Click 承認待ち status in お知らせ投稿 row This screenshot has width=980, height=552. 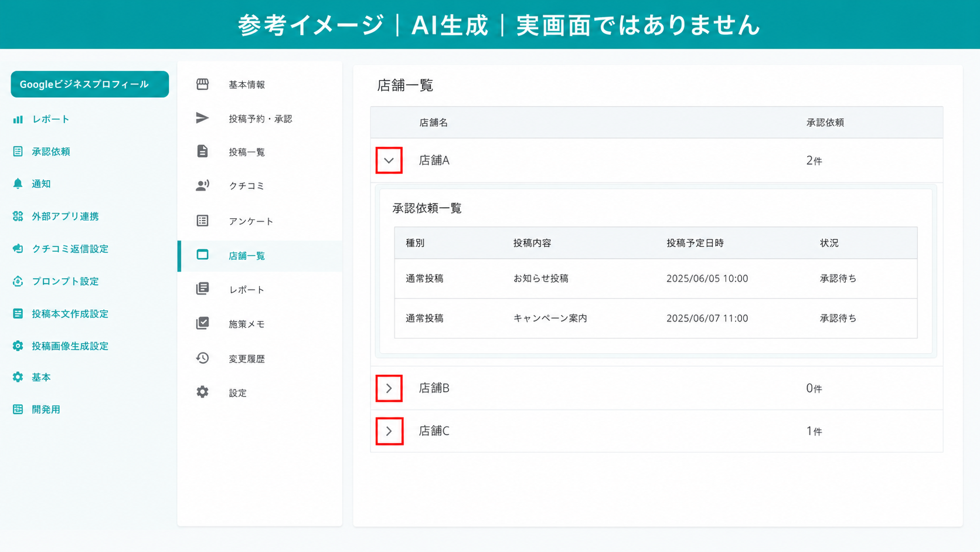coord(838,278)
